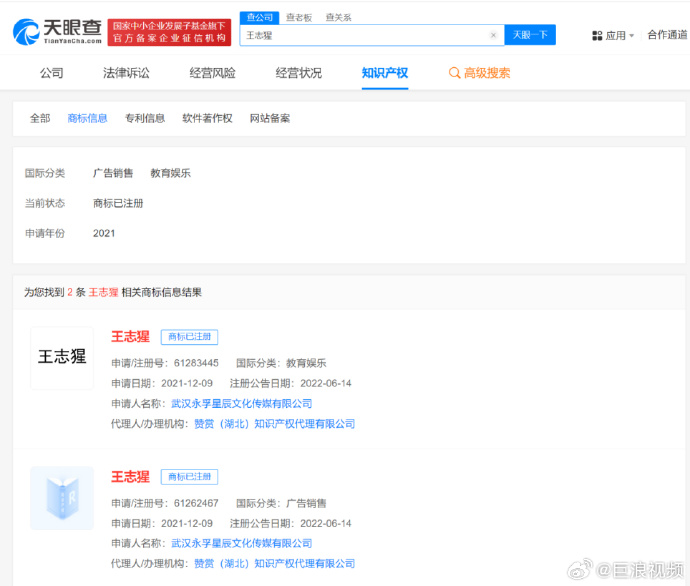Open the 法律诉讼 category tab

point(126,73)
